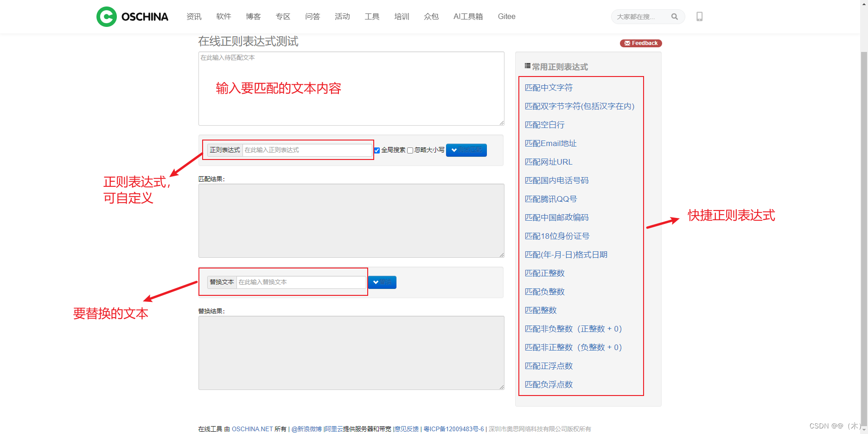868x434 pixels.
Task: Open the 粤ICP备12009483号-6 link
Action: [453, 429]
